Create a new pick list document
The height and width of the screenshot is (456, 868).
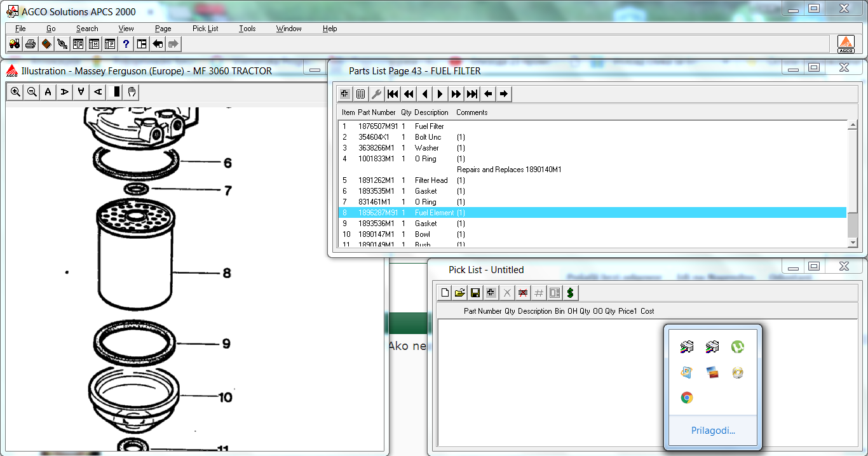(445, 293)
